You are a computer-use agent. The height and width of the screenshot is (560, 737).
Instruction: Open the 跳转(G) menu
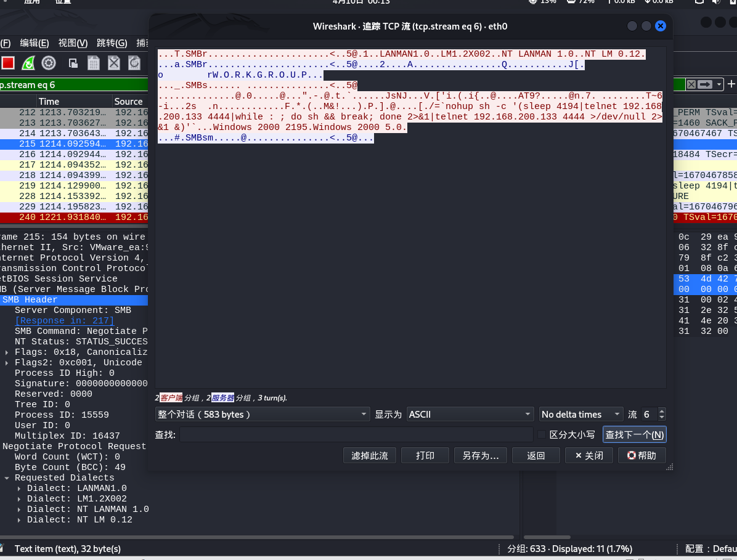point(112,43)
